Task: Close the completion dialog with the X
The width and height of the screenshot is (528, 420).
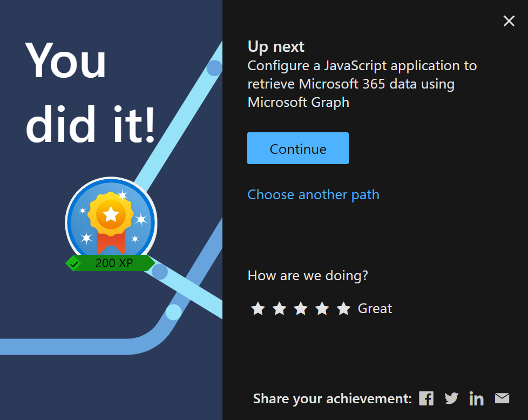Action: click(509, 21)
